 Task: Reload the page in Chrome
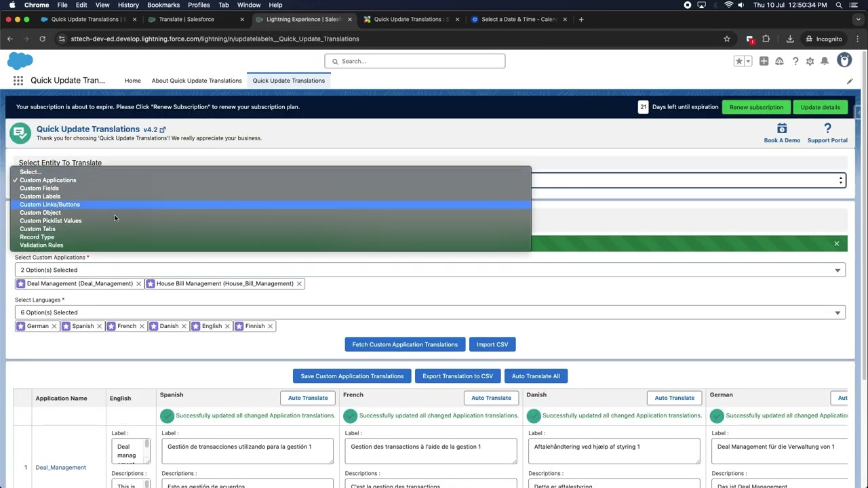tap(42, 39)
